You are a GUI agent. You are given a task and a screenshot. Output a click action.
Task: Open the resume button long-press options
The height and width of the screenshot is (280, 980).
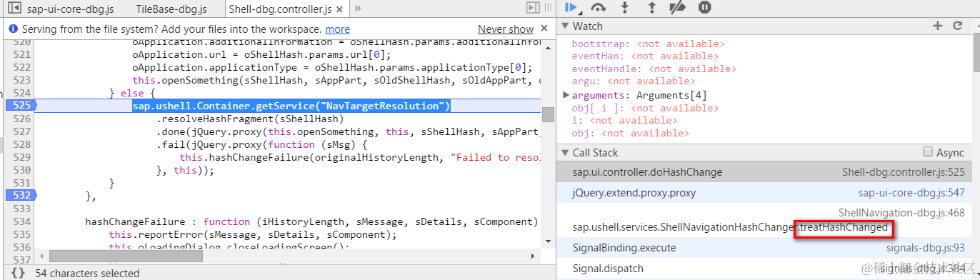coord(579,13)
